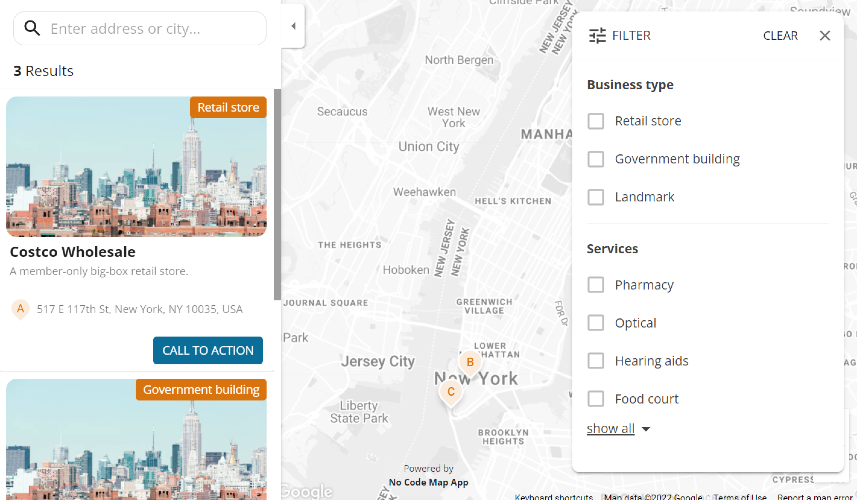
Task: Click the Weehawken map label
Action: [x=424, y=192]
